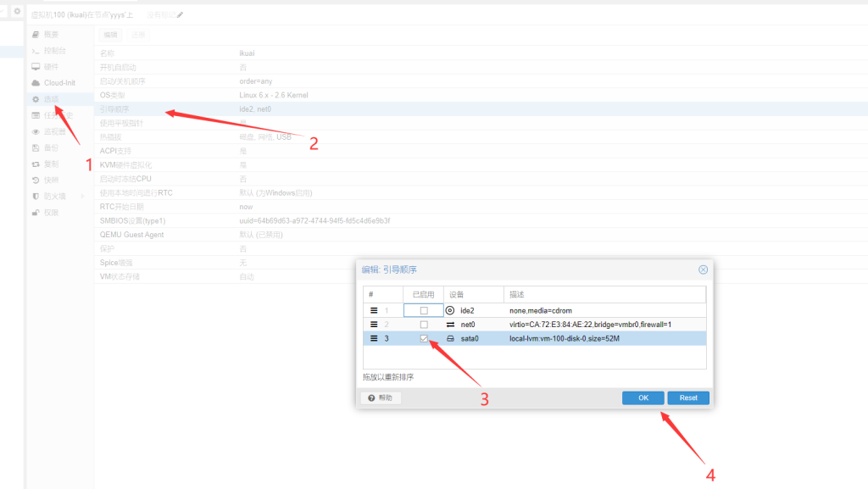Show the 快照 snapshots page

pos(51,181)
